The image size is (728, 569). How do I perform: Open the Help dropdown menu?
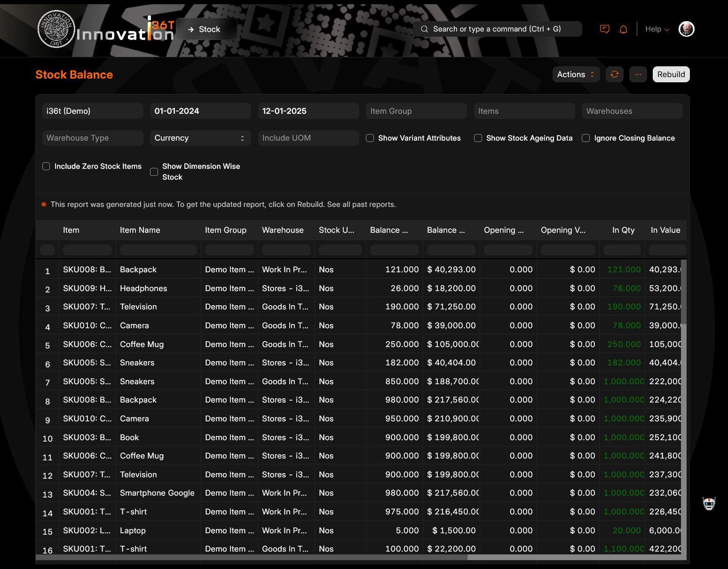click(x=657, y=29)
